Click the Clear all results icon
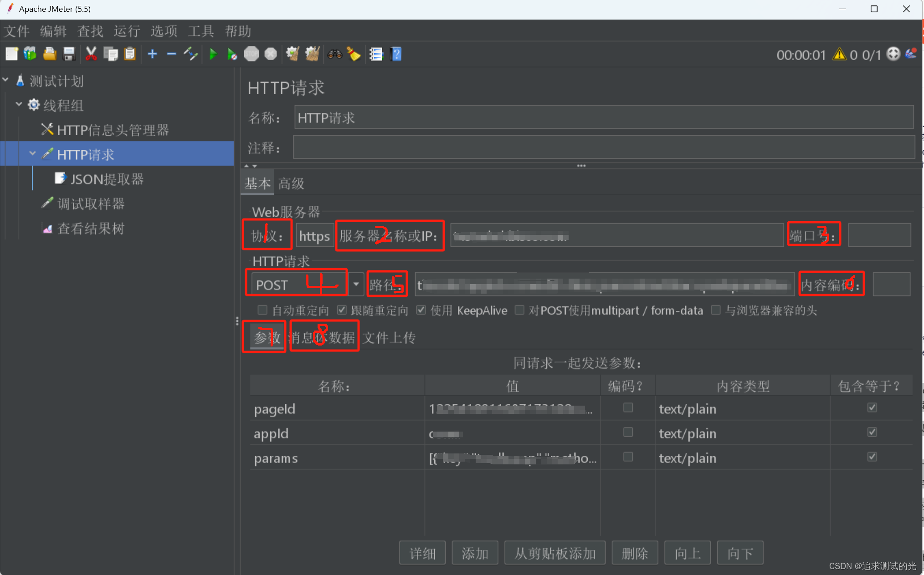 (x=312, y=54)
